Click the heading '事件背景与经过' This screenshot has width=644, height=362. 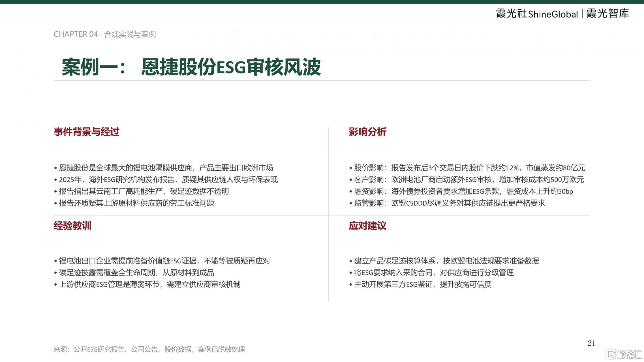click(x=87, y=132)
